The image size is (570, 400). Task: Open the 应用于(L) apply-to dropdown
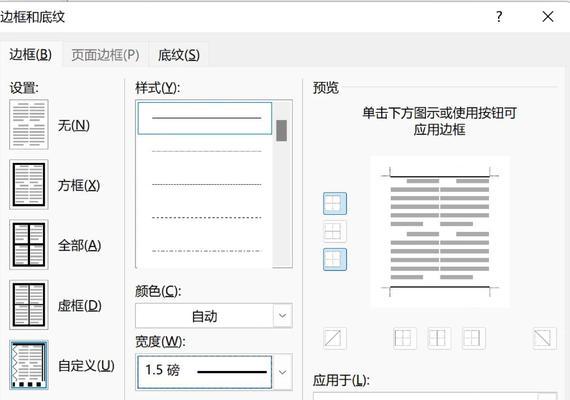[435, 396]
